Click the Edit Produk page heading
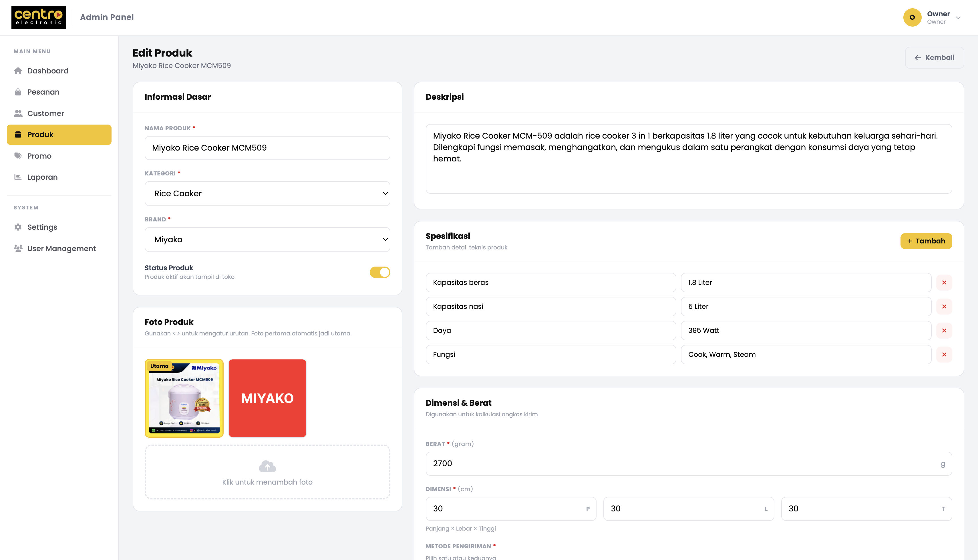This screenshot has width=978, height=560. click(x=162, y=53)
